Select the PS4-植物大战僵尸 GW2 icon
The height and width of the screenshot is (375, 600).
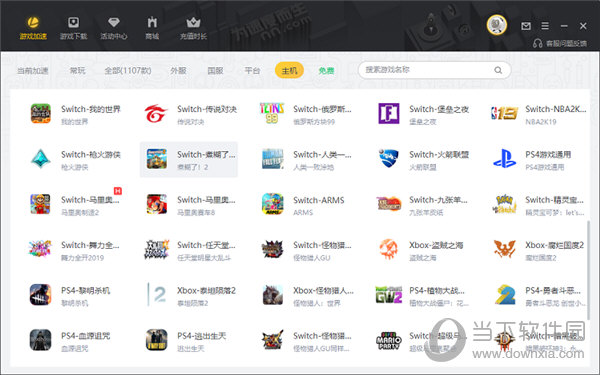[389, 295]
